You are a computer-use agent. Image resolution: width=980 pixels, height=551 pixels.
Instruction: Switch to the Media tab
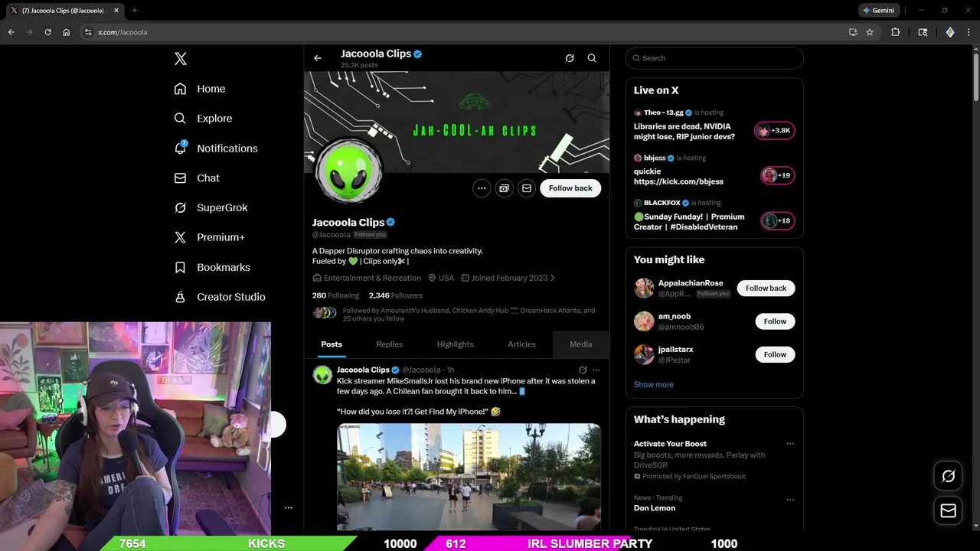coord(581,344)
